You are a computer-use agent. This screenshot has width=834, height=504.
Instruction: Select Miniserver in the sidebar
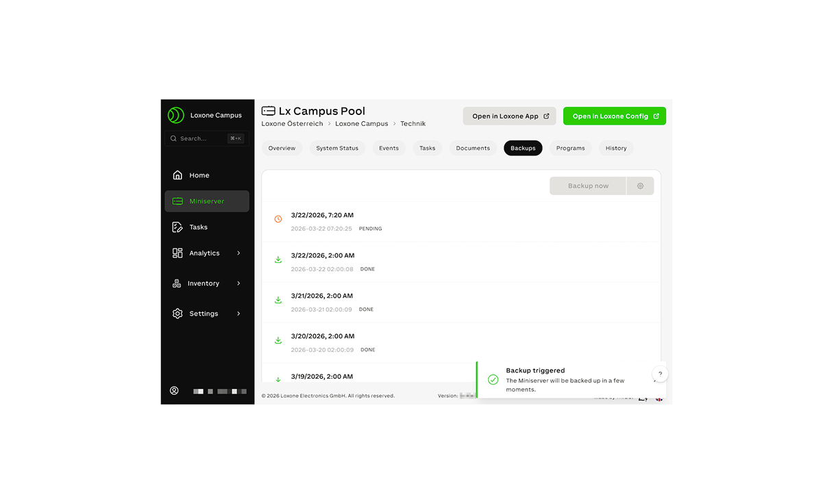coord(207,201)
